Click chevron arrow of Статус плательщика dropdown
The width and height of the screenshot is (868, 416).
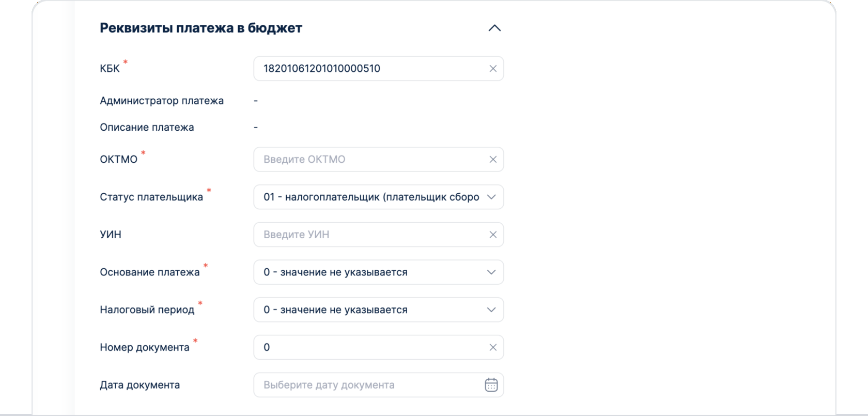click(491, 197)
